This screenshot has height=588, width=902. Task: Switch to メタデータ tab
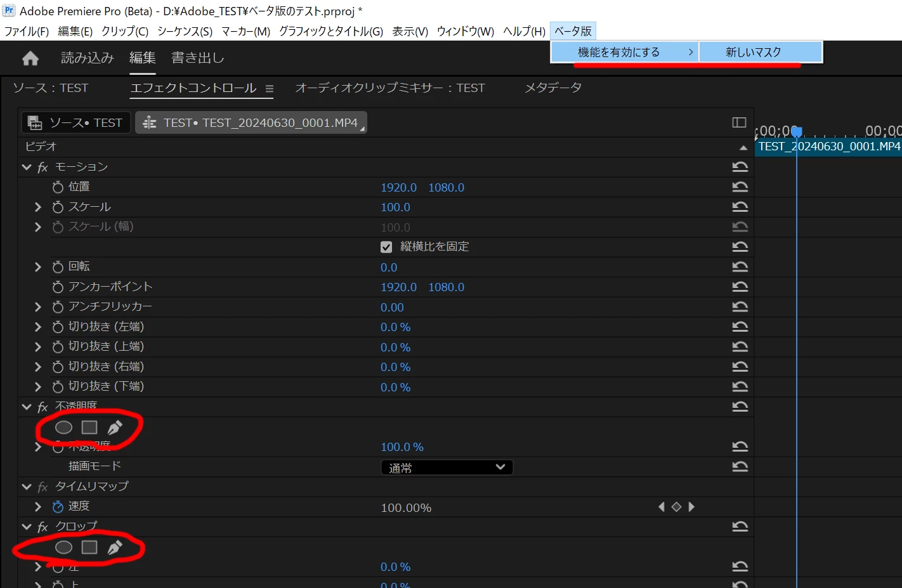553,88
